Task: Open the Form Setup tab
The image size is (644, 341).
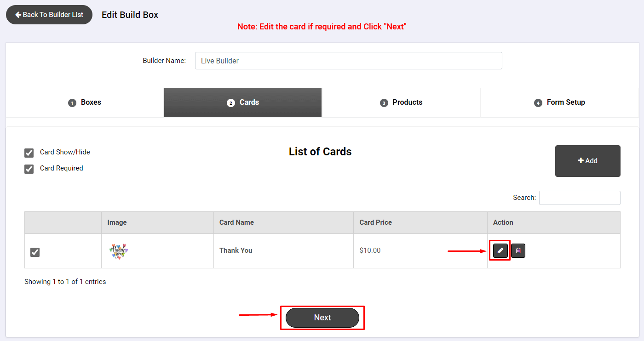Action: (x=560, y=102)
